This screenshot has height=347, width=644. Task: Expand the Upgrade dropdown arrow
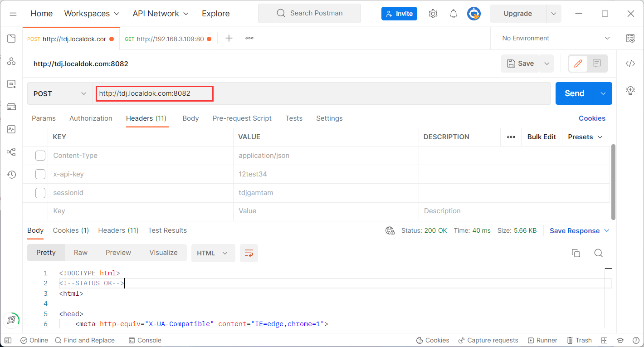click(x=554, y=14)
